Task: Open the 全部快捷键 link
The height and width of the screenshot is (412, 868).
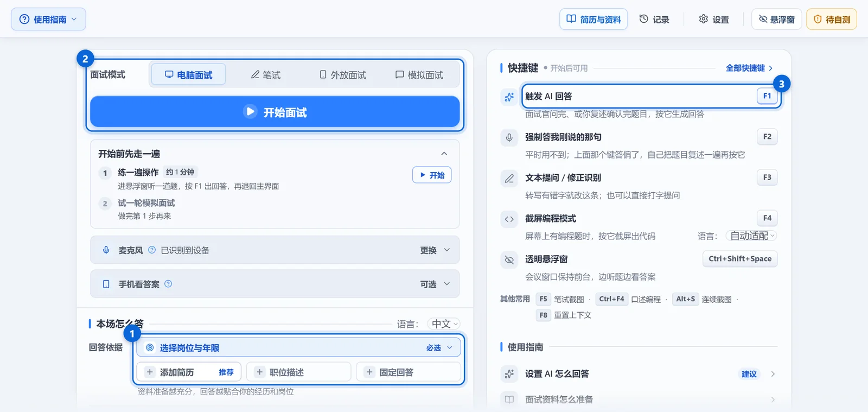Action: pos(749,68)
